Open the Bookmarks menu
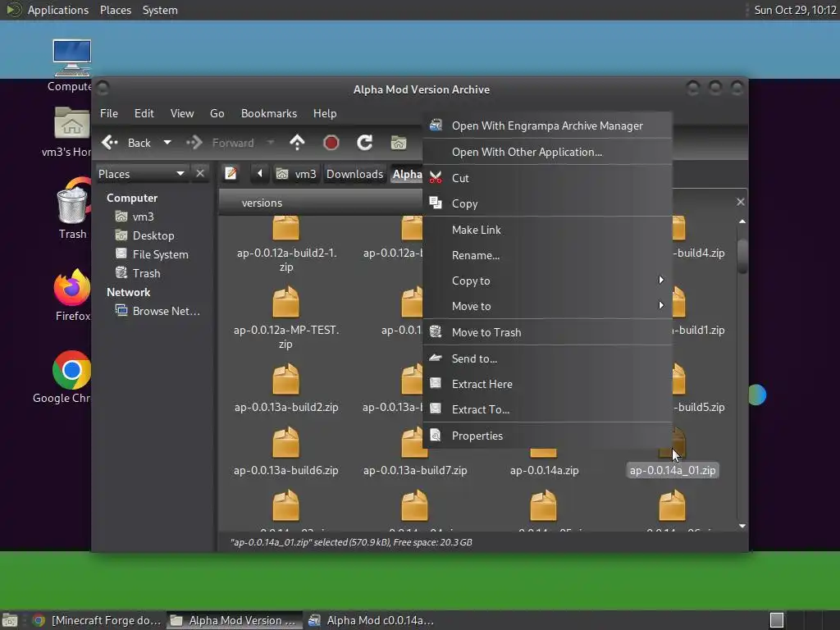This screenshot has width=840, height=630. point(269,113)
